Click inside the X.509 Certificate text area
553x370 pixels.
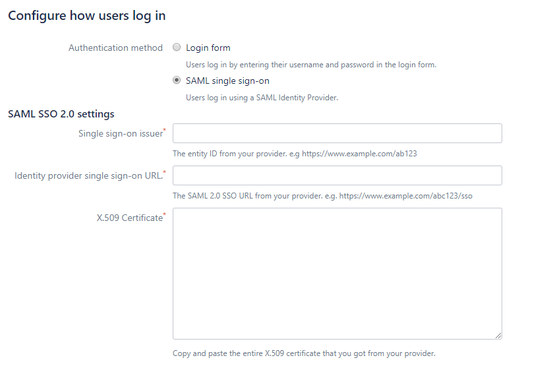click(x=337, y=274)
